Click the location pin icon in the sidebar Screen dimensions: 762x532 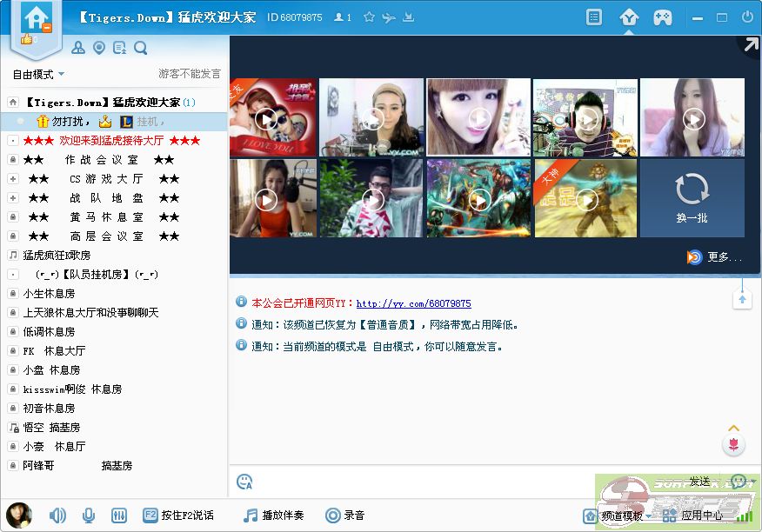point(98,48)
